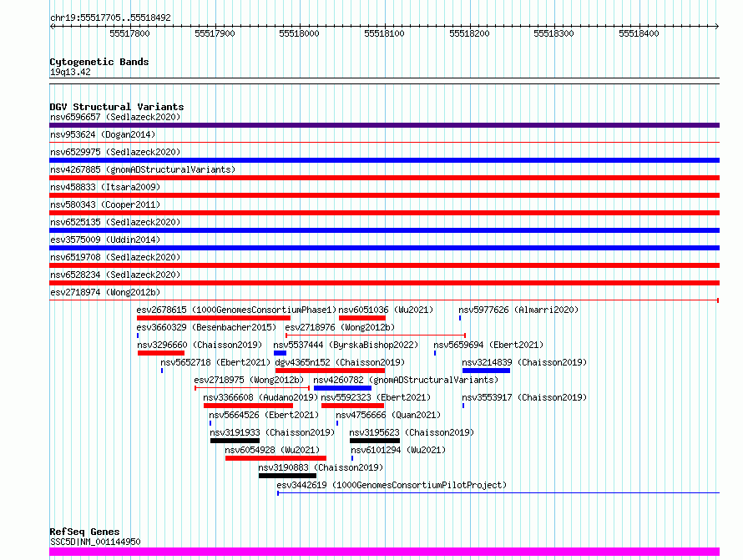
Task: Click nsv6051036 (Wu2021) variant label
Action: (386, 310)
